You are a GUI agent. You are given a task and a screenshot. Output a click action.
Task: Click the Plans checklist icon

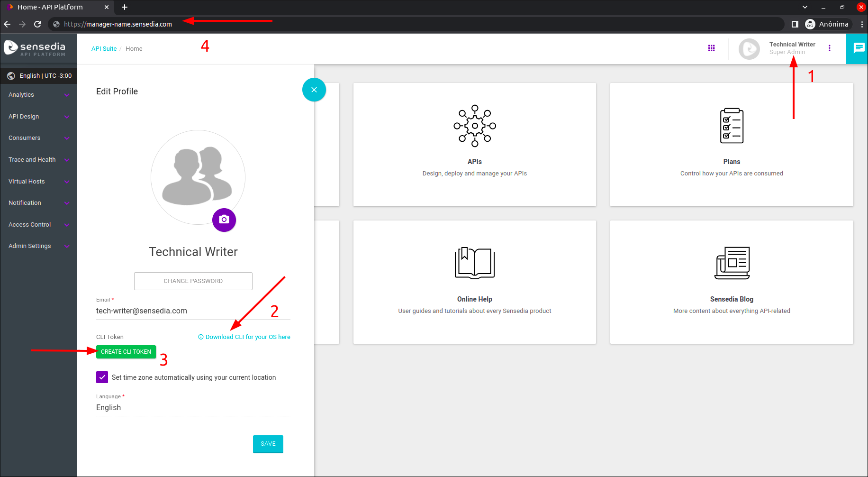tap(732, 126)
